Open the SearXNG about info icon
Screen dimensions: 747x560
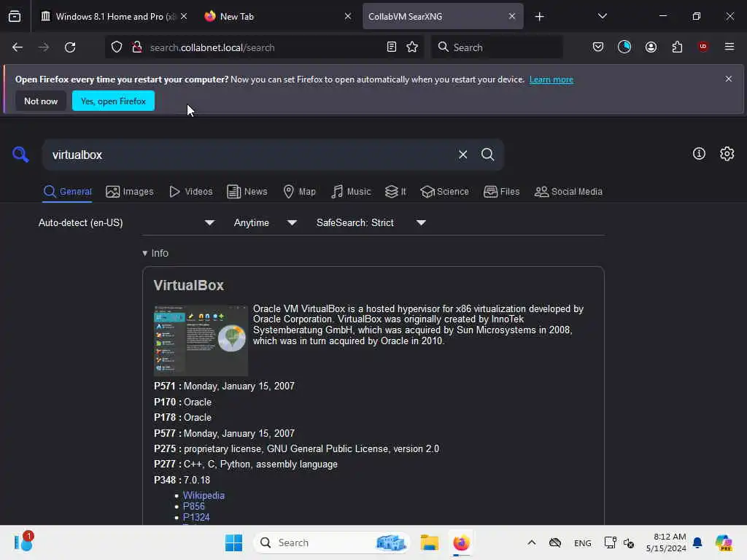tap(699, 153)
